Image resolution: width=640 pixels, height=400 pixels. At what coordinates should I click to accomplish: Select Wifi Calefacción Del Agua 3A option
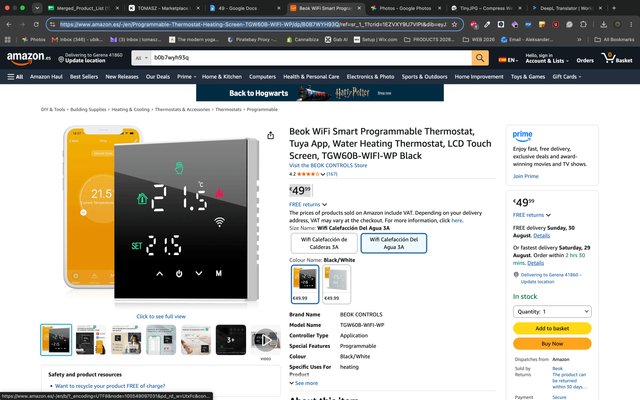coord(394,243)
